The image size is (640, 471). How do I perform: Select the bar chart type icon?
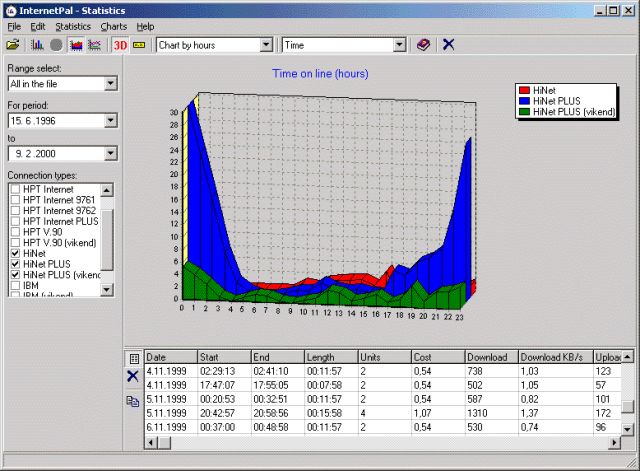(38, 45)
